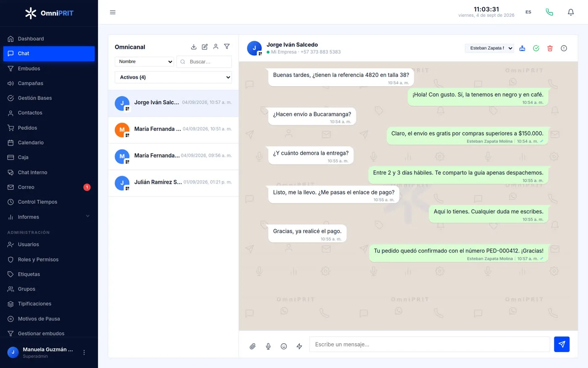Open the notifications bell
Viewport: 588px width, 368px height.
click(x=571, y=12)
